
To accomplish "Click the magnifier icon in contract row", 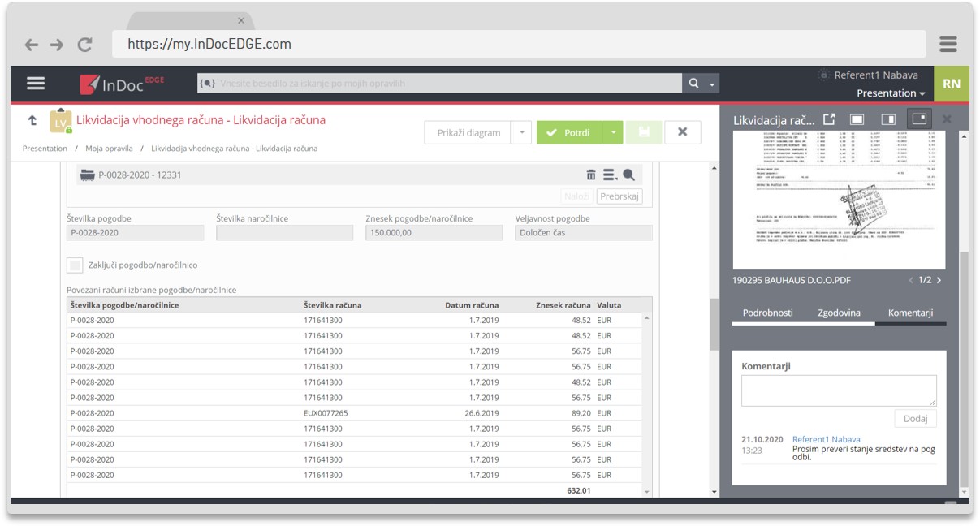I will 628,175.
